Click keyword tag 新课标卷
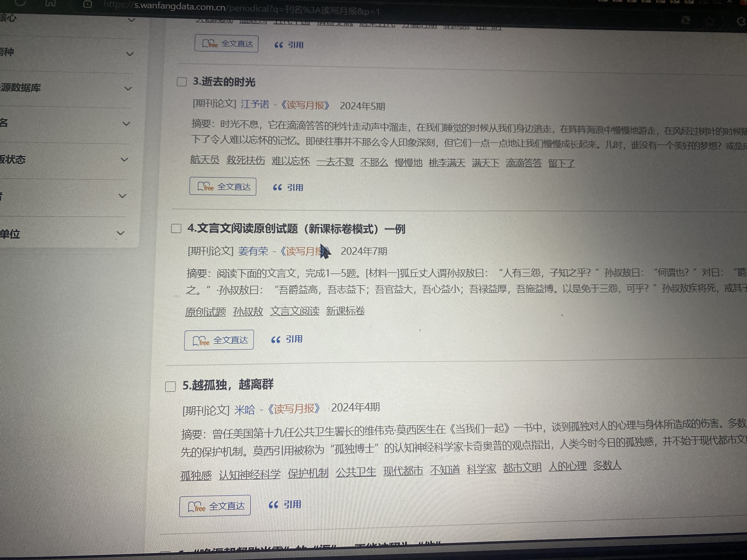Screen dimensions: 747x560 (345, 311)
